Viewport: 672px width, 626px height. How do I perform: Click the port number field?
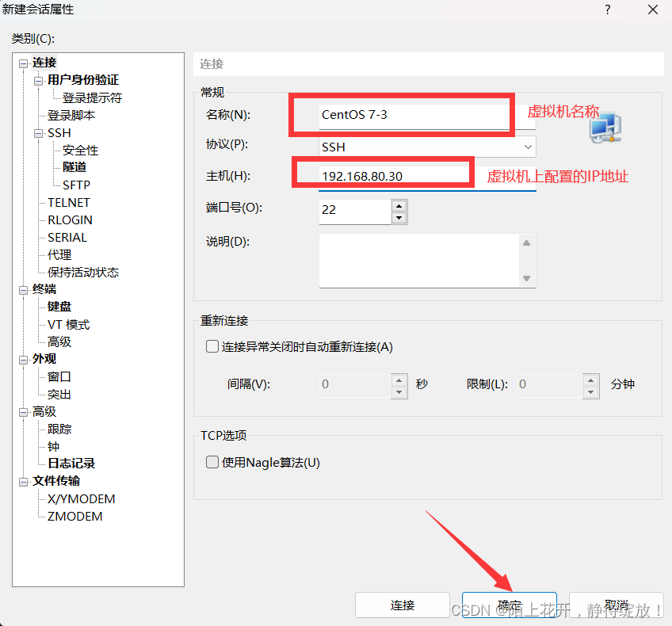click(x=355, y=212)
